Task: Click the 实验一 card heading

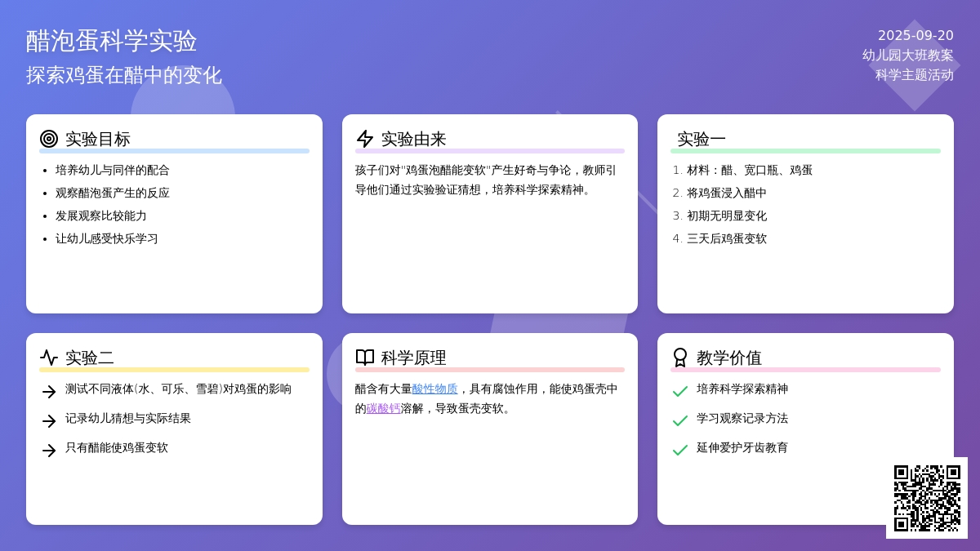Action: [x=702, y=140]
